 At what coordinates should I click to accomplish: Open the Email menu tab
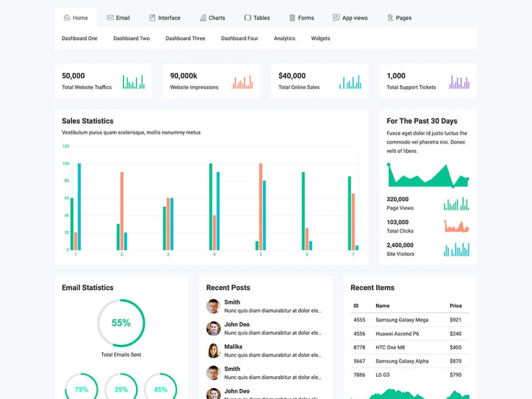(119, 18)
